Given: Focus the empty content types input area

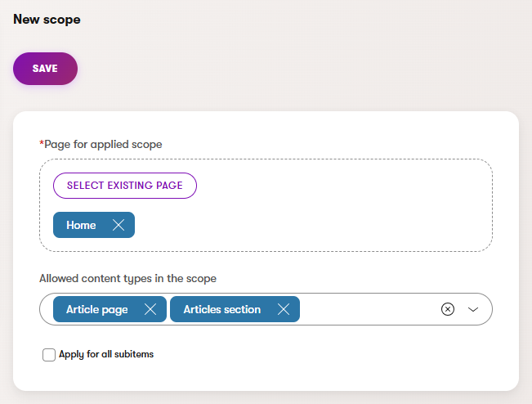Looking at the screenshot, I should 368,309.
